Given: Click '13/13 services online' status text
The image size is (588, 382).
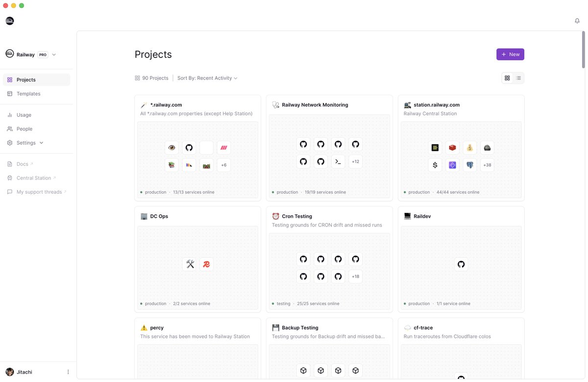Looking at the screenshot, I should point(194,192).
